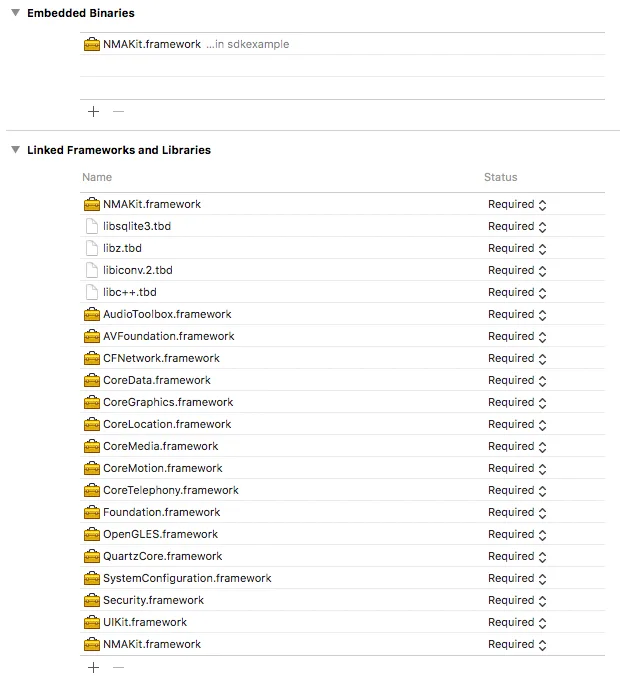Click the QuartzCore.framework toolbox icon
Screen dimensions: 620x679
[x=92, y=556]
